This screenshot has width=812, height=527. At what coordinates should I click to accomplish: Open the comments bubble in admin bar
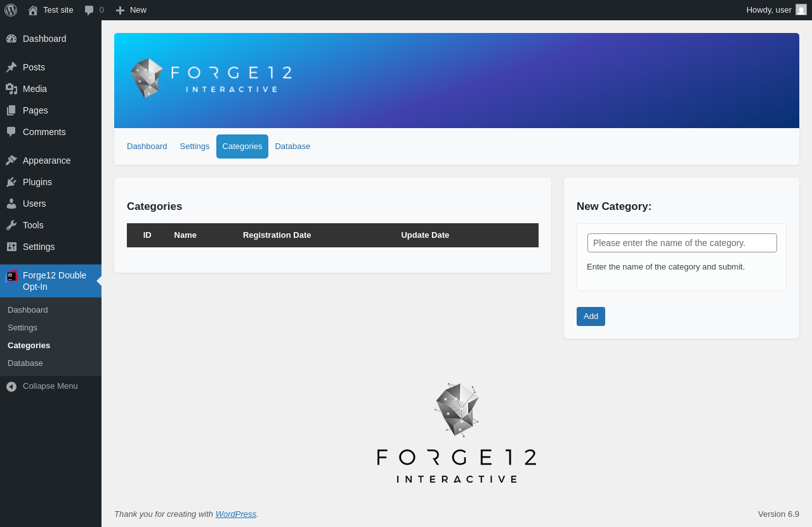point(89,10)
